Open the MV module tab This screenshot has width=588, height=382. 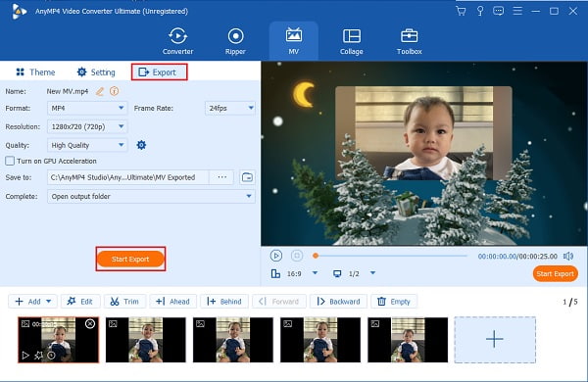coord(294,41)
